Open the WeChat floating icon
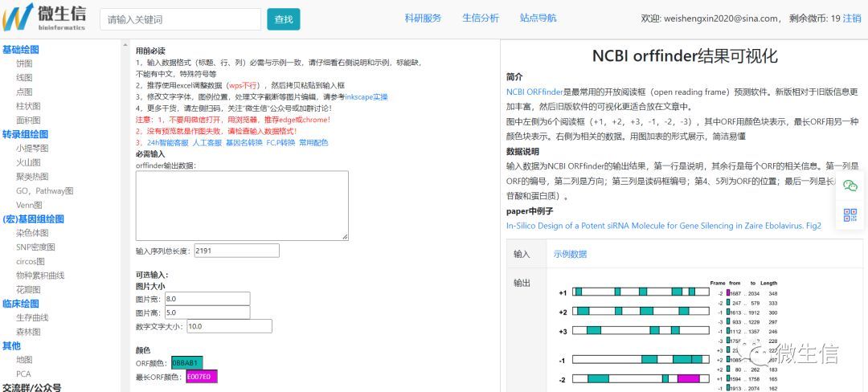Viewport: 868px width, 392px height. tap(850, 186)
